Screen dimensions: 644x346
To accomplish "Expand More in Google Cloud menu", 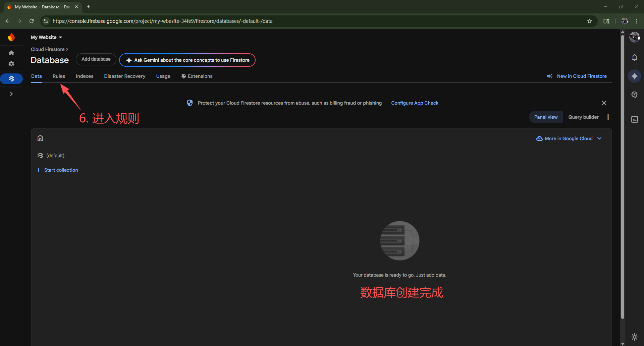I will tap(569, 138).
